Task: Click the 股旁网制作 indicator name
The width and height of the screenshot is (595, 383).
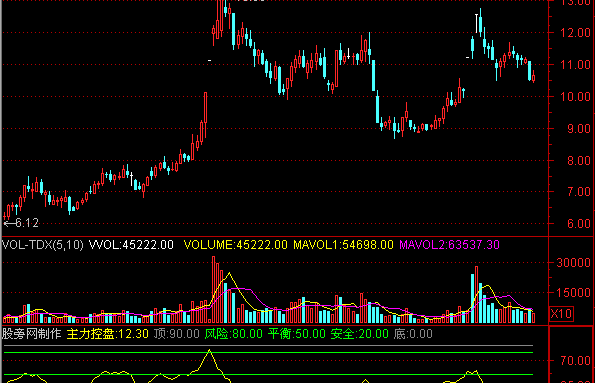Action: click(x=31, y=334)
